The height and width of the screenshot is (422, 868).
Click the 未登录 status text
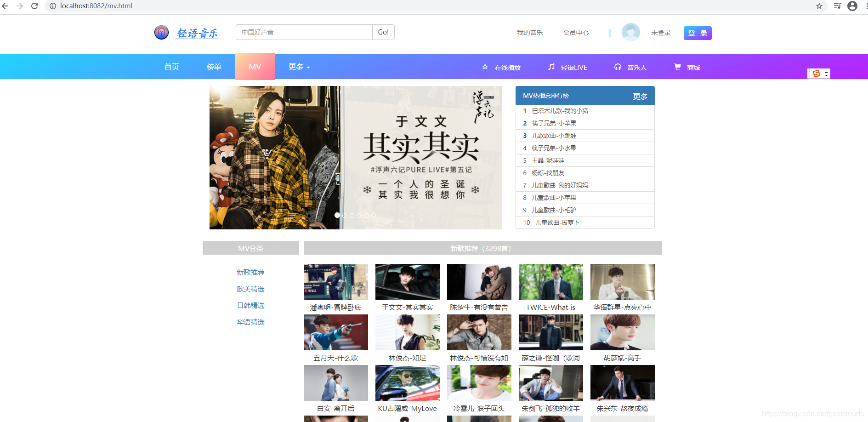pos(661,33)
